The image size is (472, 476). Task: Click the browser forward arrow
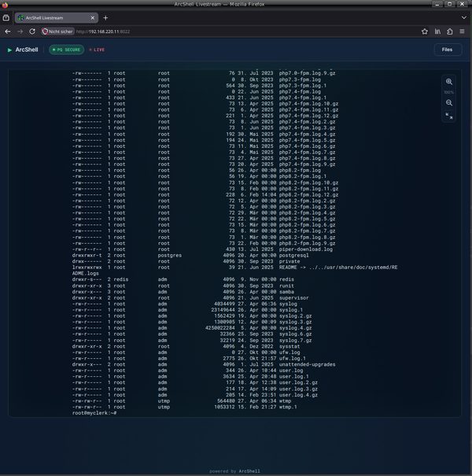20,31
